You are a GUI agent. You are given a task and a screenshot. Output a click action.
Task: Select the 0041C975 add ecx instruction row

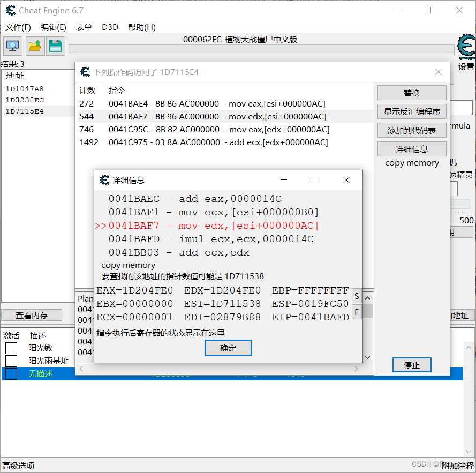225,142
